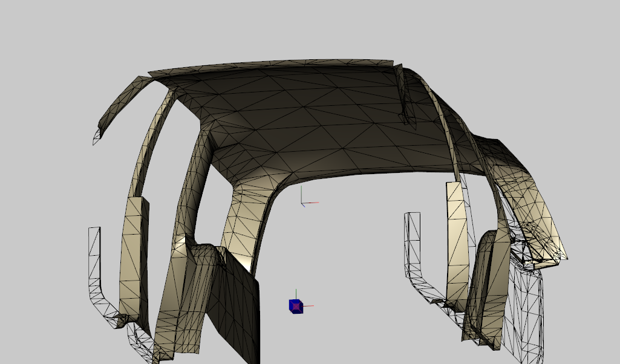Click the small XYZ axis origin gizmo
Image resolution: width=620 pixels, height=364 pixels.
(x=302, y=203)
